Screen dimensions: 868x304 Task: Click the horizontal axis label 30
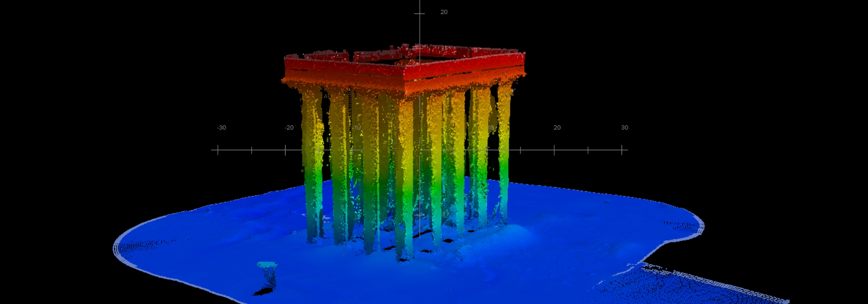point(624,128)
